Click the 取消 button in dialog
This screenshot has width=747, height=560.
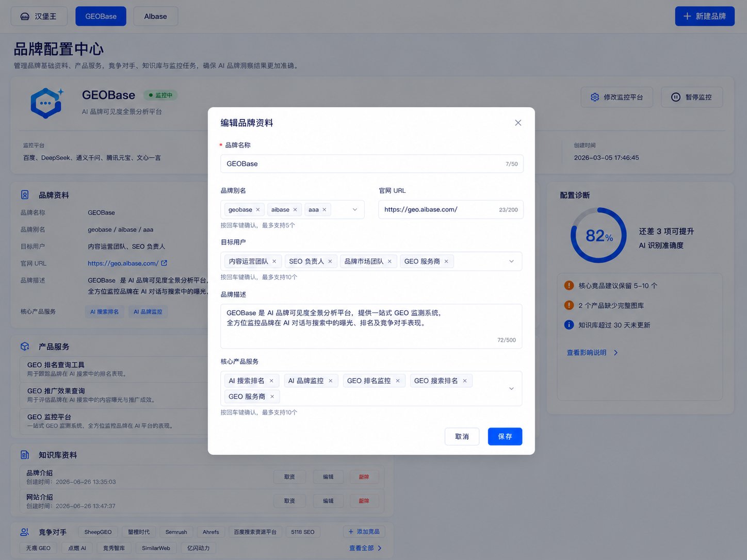[462, 437]
